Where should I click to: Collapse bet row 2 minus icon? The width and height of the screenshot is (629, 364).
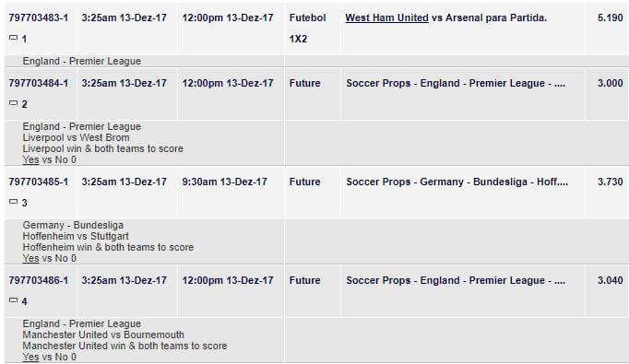click(x=13, y=103)
